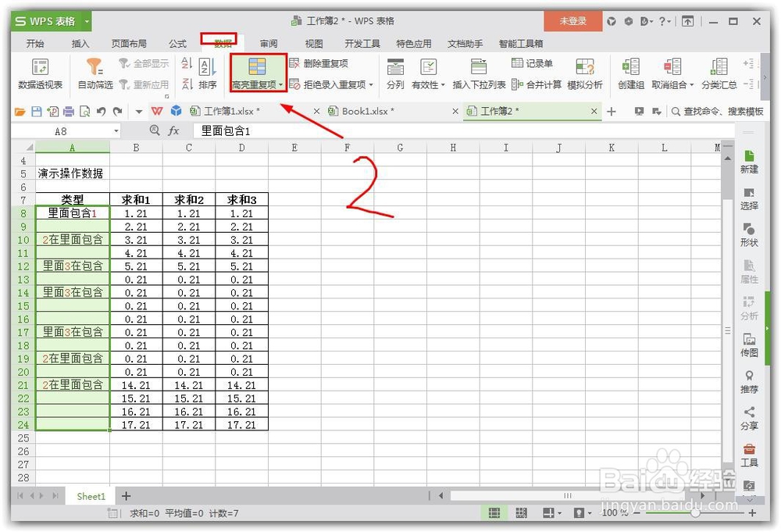Open the Insert (插入) ribbon tab
The width and height of the screenshot is (781, 532).
[x=80, y=44]
